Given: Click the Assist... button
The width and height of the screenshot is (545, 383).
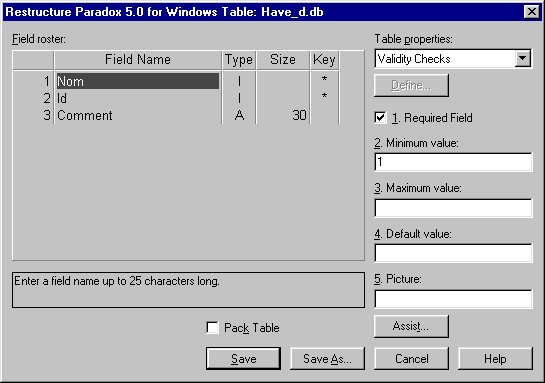Looking at the screenshot, I should [411, 326].
